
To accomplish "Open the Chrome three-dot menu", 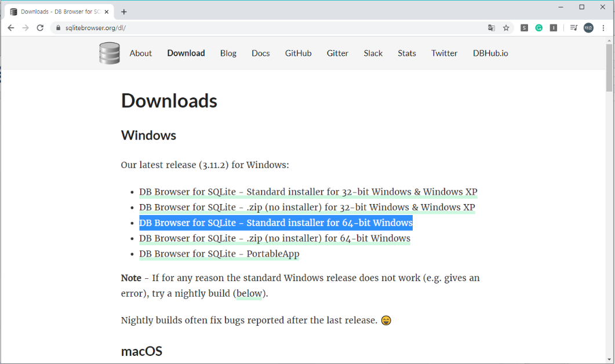I will (x=603, y=28).
